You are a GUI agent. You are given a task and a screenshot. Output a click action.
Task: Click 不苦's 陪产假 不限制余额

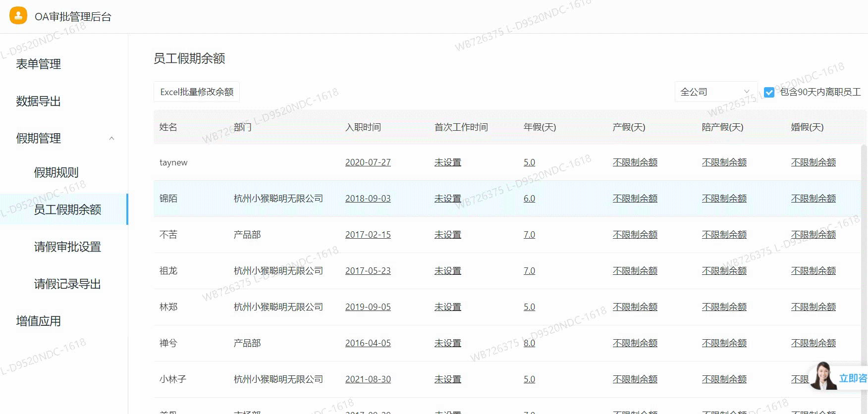[x=724, y=235]
